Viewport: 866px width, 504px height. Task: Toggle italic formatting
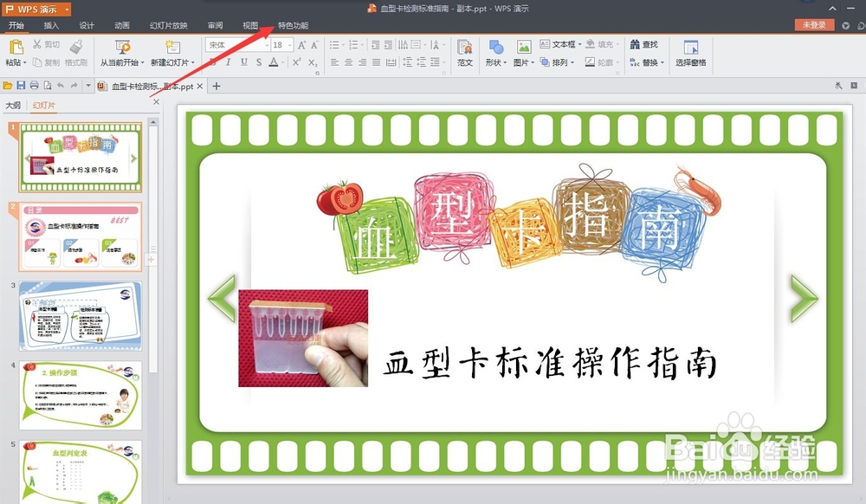click(x=229, y=62)
